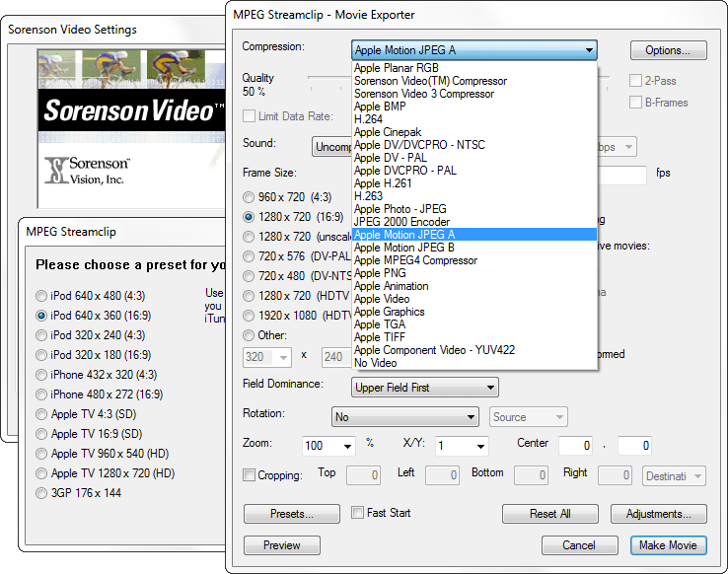Open the X/Y ratio dropdown
728x574 pixels.
[462, 446]
